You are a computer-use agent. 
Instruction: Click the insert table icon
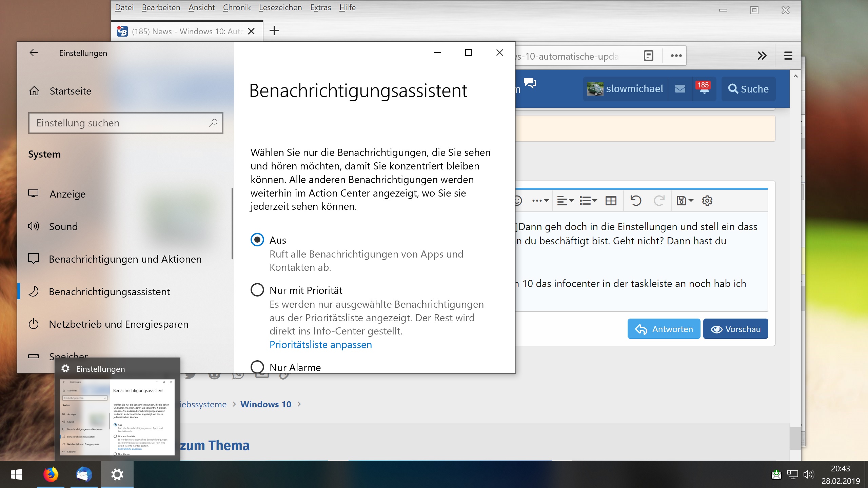[611, 201]
